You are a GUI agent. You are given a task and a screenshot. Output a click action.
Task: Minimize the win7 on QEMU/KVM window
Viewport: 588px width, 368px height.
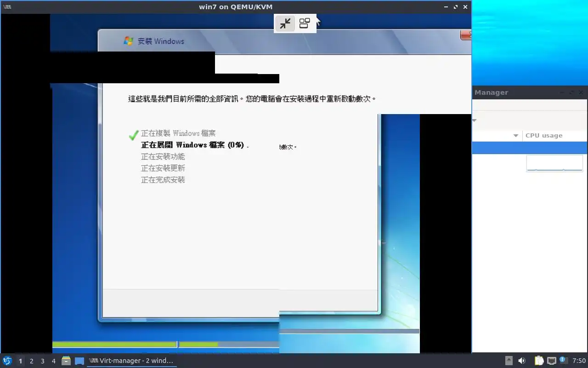coord(446,7)
